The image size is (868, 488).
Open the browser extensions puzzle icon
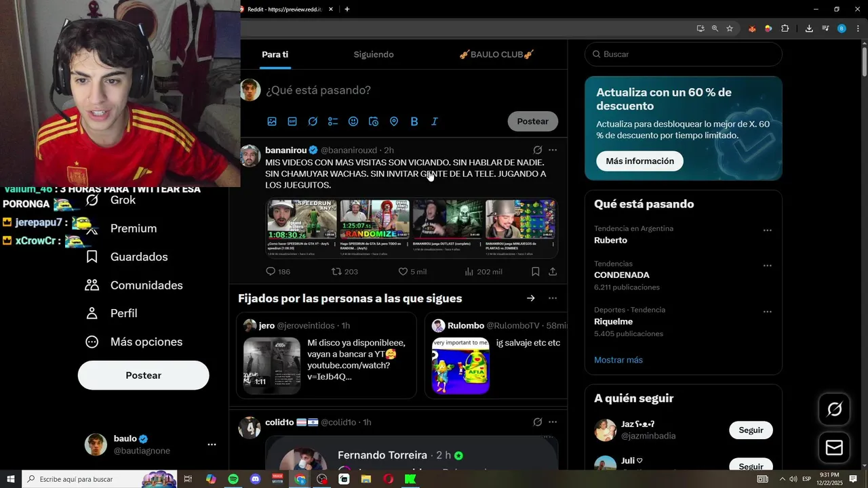pyautogui.click(x=785, y=28)
